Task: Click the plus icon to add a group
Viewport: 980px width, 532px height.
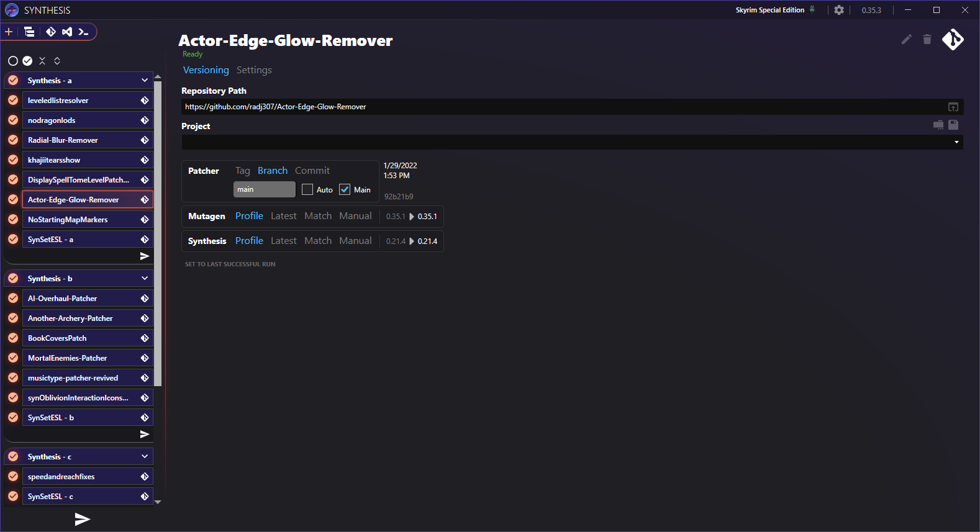Action: pos(9,32)
